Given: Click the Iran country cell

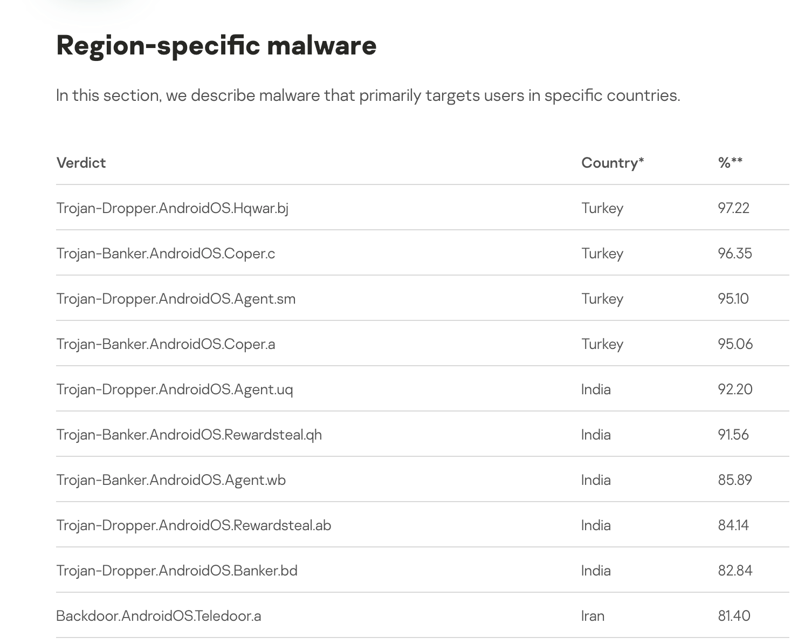Looking at the screenshot, I should (x=593, y=616).
